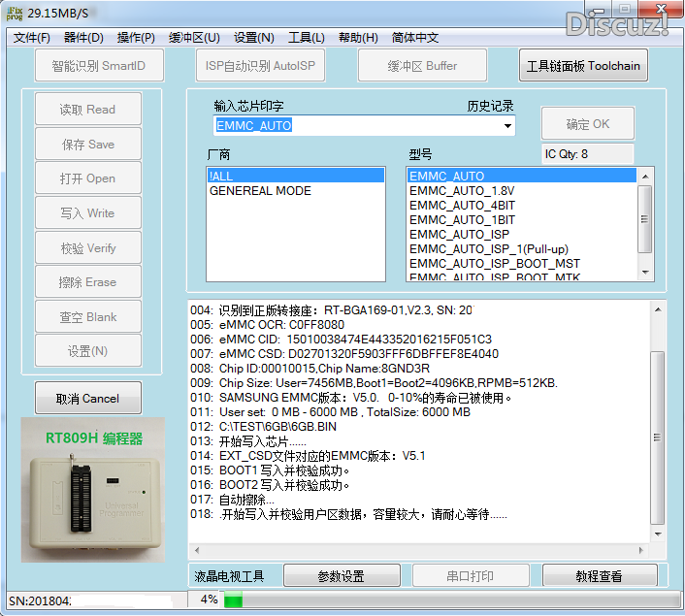Viewport: 685px width, 616px height.
Task: Click the green write progress bar
Action: [234, 600]
